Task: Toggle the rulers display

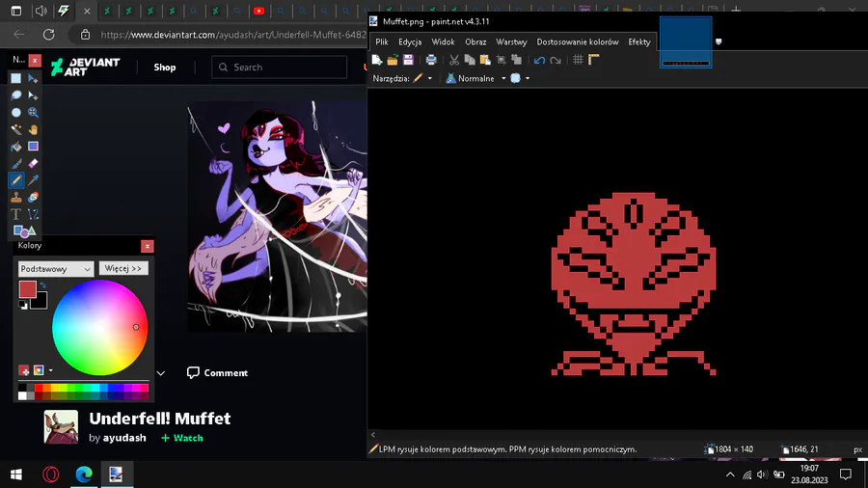Action: click(x=593, y=60)
